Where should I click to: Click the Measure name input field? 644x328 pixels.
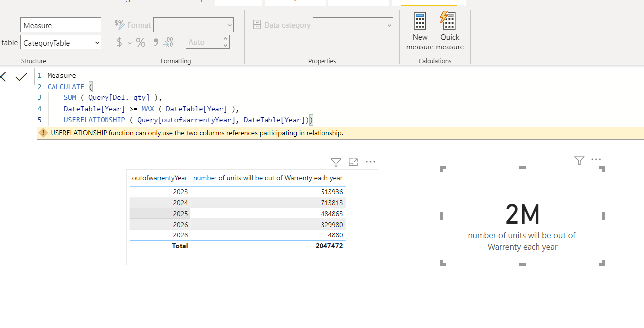pos(61,25)
